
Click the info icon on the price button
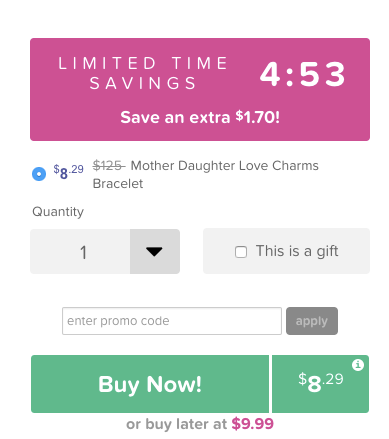(x=358, y=365)
